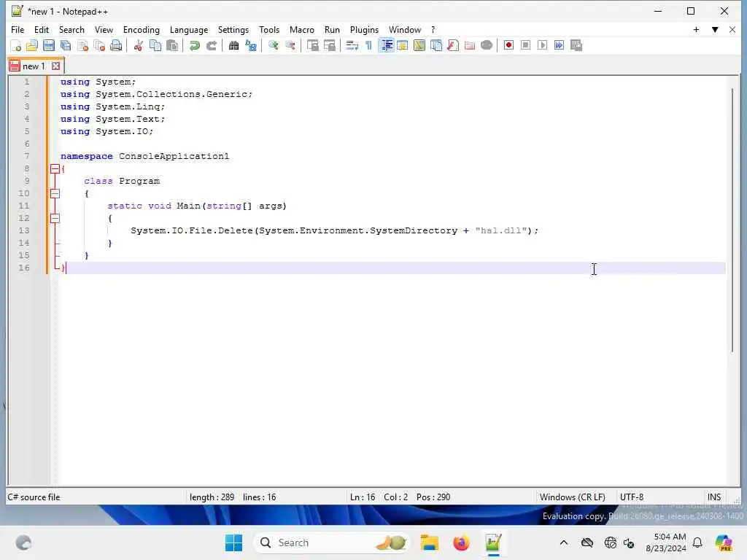Screen dimensions: 747x560
Task: Collapse the class fold on line 10
Action: 55,193
